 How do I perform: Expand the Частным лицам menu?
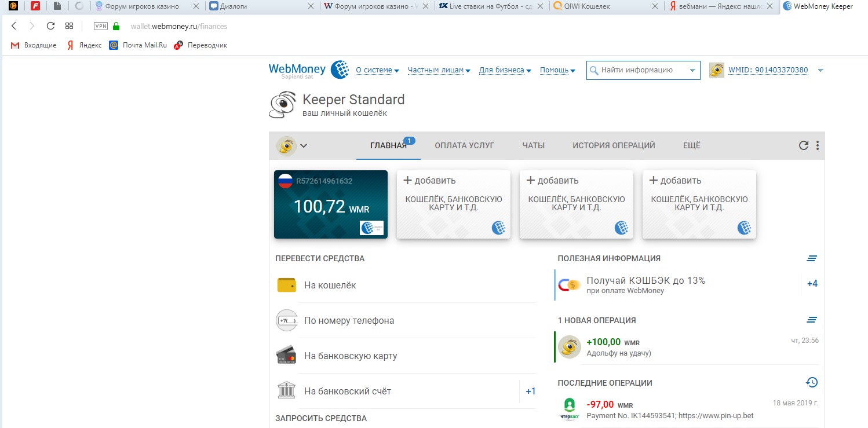(x=439, y=70)
